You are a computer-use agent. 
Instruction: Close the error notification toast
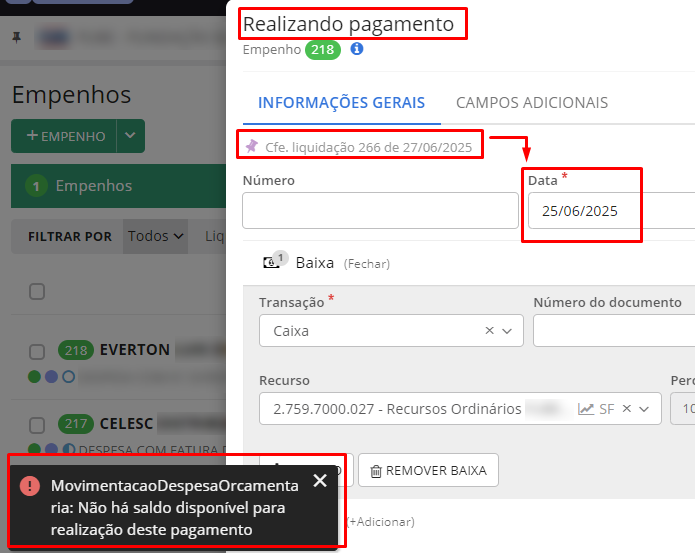(320, 480)
